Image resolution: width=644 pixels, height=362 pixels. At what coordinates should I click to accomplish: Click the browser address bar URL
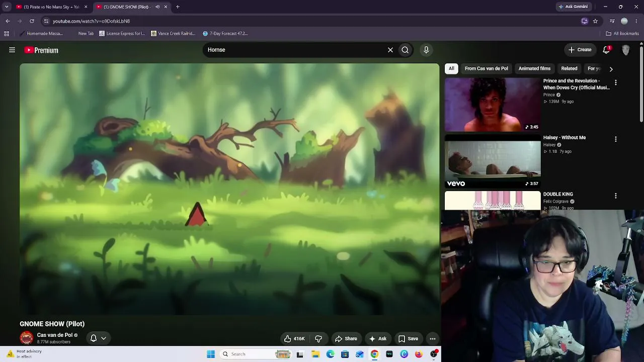tap(91, 21)
